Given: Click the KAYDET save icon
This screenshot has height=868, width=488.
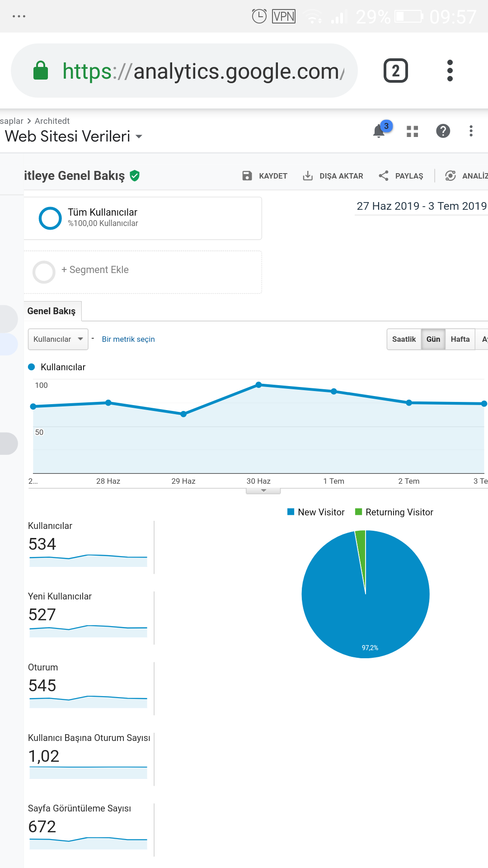Looking at the screenshot, I should 247,176.
